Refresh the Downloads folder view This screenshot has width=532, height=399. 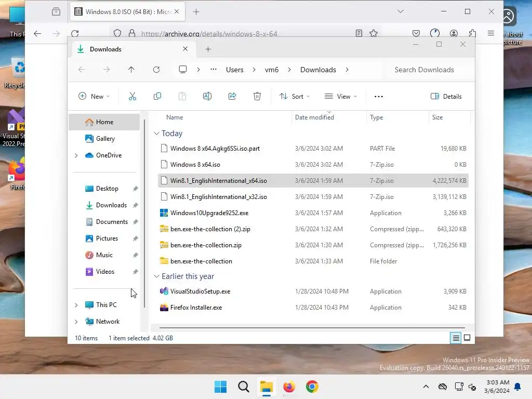pos(156,70)
